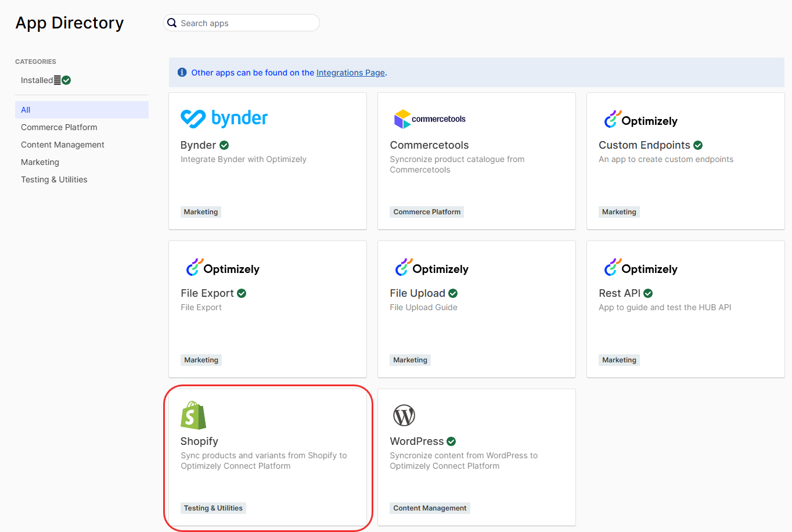Click 'App to guide and test the HUB API' text

[665, 307]
